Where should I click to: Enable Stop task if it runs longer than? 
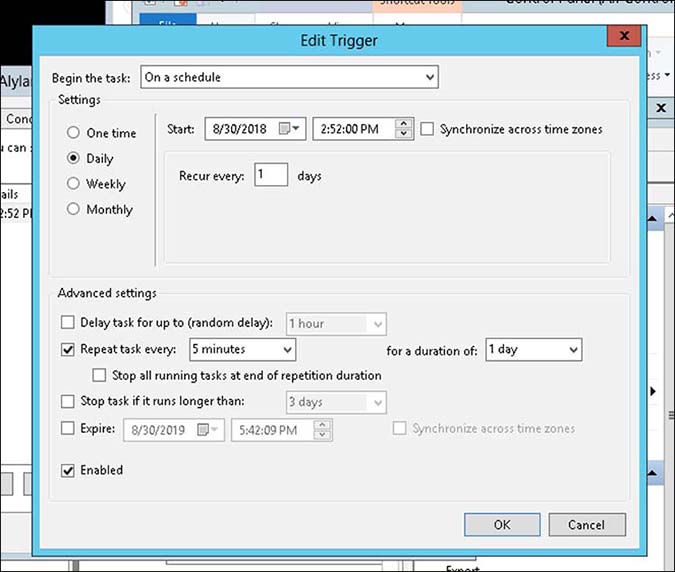tap(68, 402)
